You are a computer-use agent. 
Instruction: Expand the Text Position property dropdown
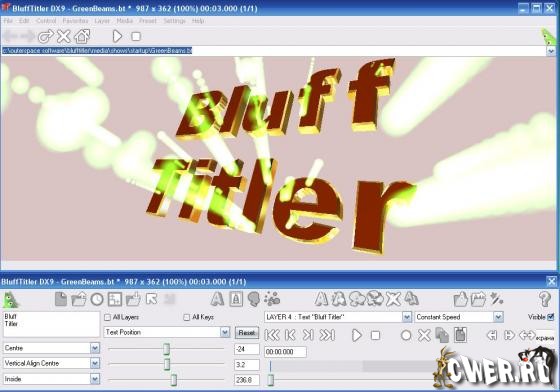(225, 332)
